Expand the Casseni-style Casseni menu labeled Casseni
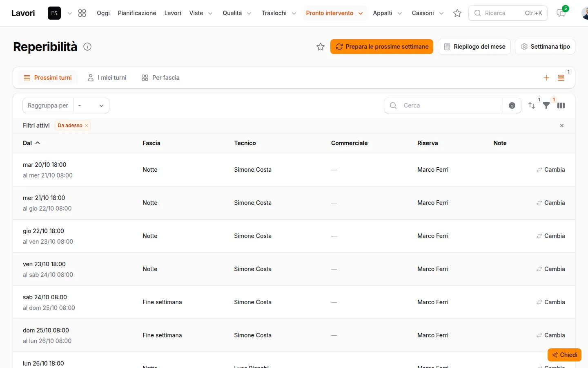The image size is (588, 368). click(x=428, y=13)
